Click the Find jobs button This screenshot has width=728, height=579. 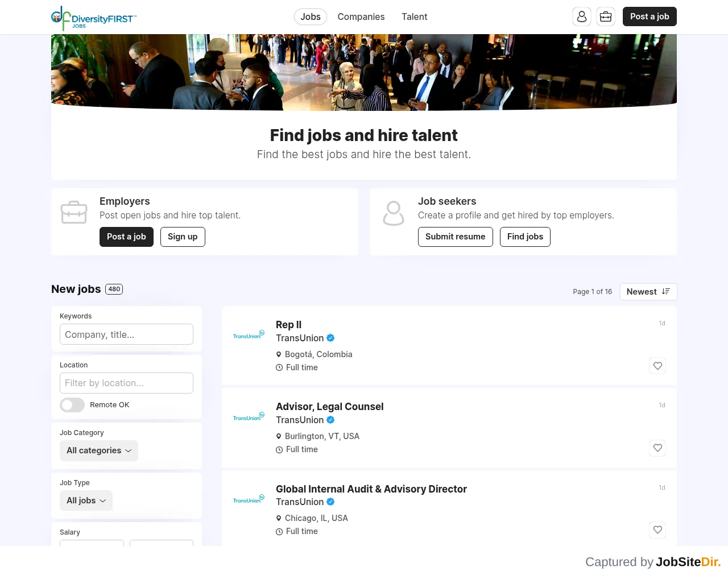(x=525, y=237)
